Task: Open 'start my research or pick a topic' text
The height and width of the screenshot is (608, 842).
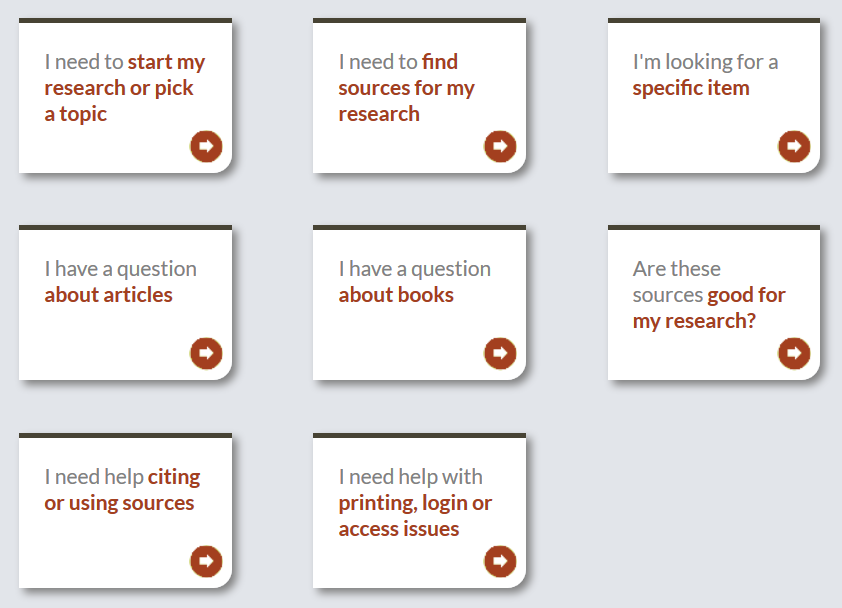Action: [125, 88]
